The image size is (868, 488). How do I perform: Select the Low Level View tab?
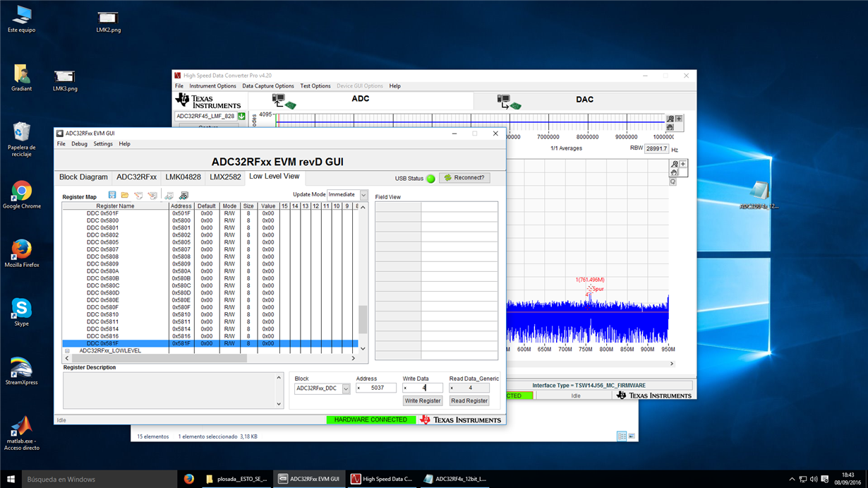274,177
